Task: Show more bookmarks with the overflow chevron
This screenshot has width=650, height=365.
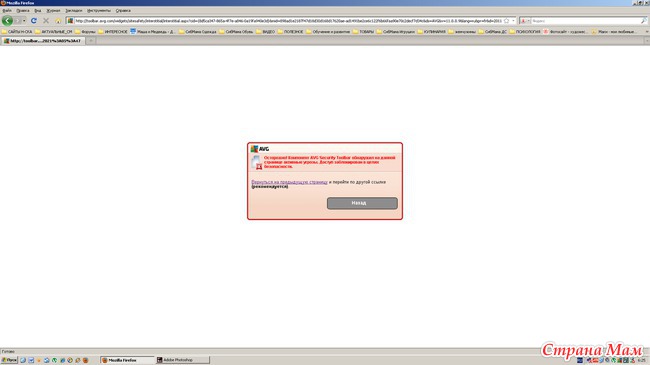Action: tap(647, 32)
